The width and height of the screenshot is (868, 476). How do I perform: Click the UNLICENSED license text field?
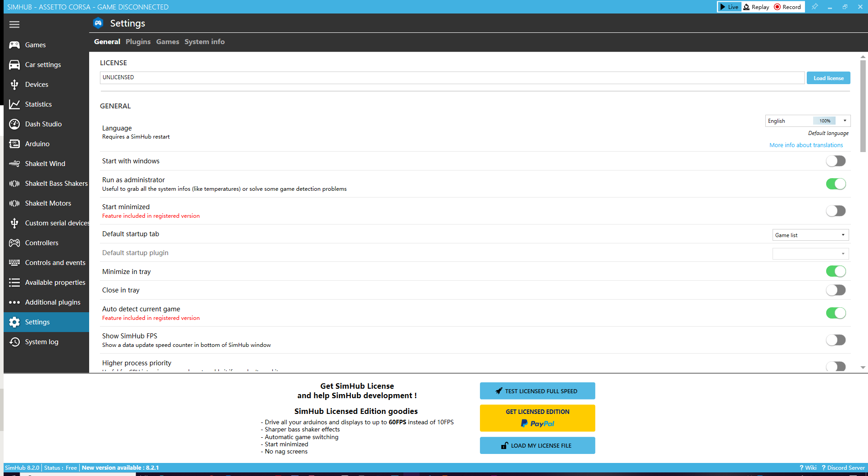point(452,77)
